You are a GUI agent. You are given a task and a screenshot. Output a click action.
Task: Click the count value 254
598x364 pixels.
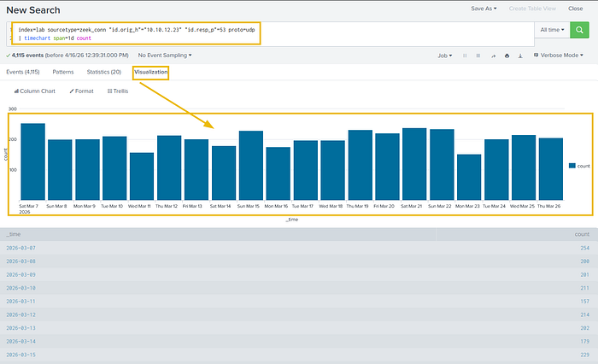(x=585, y=248)
